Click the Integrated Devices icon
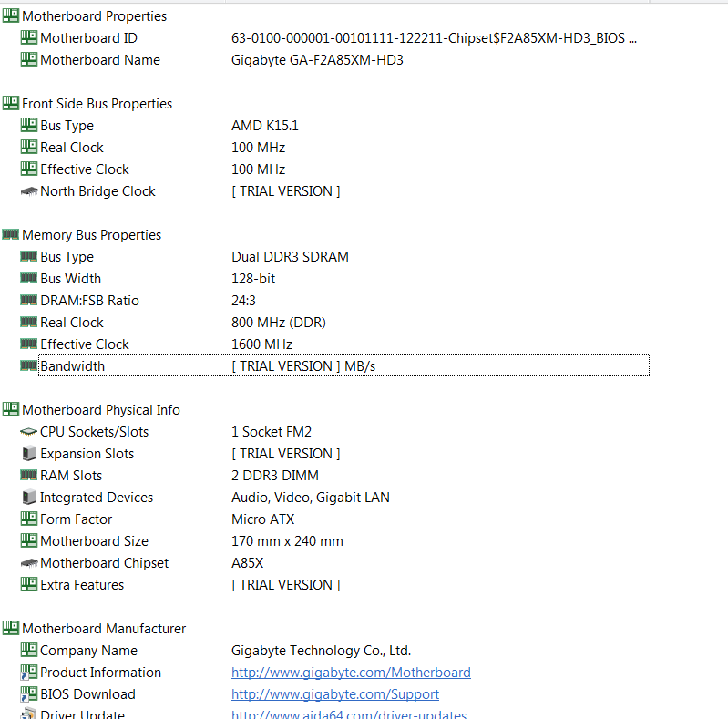This screenshot has height=719, width=728. click(29, 497)
